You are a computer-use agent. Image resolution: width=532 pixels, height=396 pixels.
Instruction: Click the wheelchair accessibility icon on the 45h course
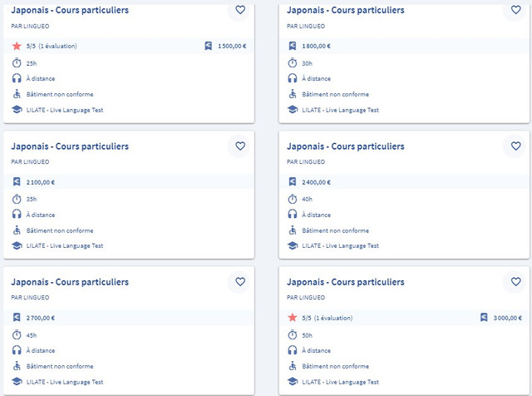tap(17, 366)
